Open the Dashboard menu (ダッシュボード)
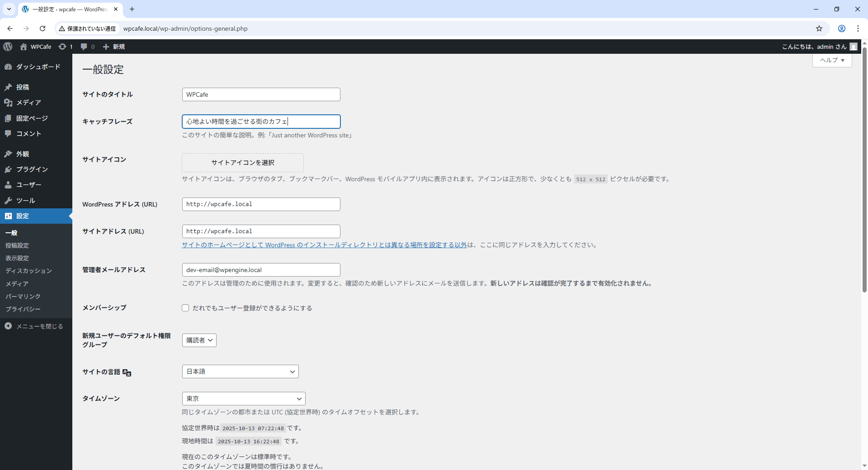This screenshot has height=470, width=868. click(x=38, y=67)
